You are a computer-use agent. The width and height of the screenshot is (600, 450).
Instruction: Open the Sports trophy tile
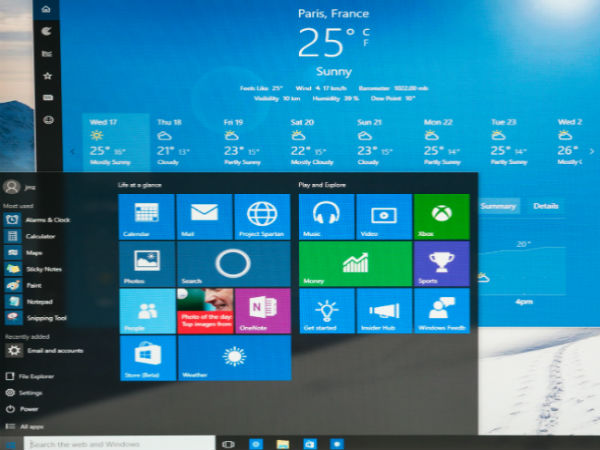point(441,264)
